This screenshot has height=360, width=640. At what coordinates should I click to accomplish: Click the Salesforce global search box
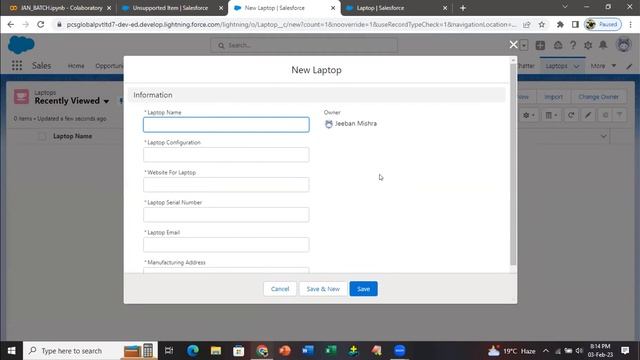point(304,45)
